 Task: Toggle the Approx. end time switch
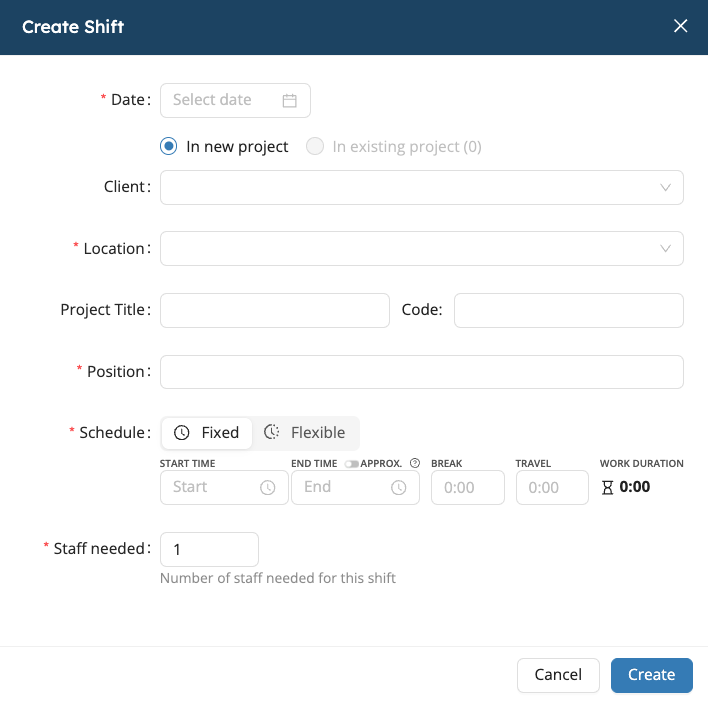pyautogui.click(x=351, y=464)
